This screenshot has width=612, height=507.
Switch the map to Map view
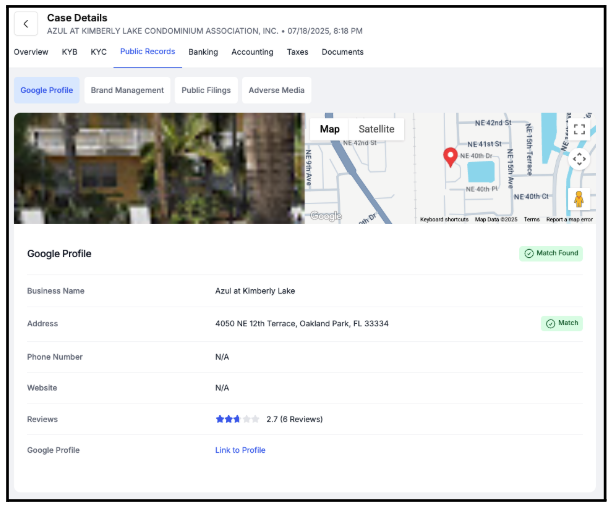click(x=329, y=129)
